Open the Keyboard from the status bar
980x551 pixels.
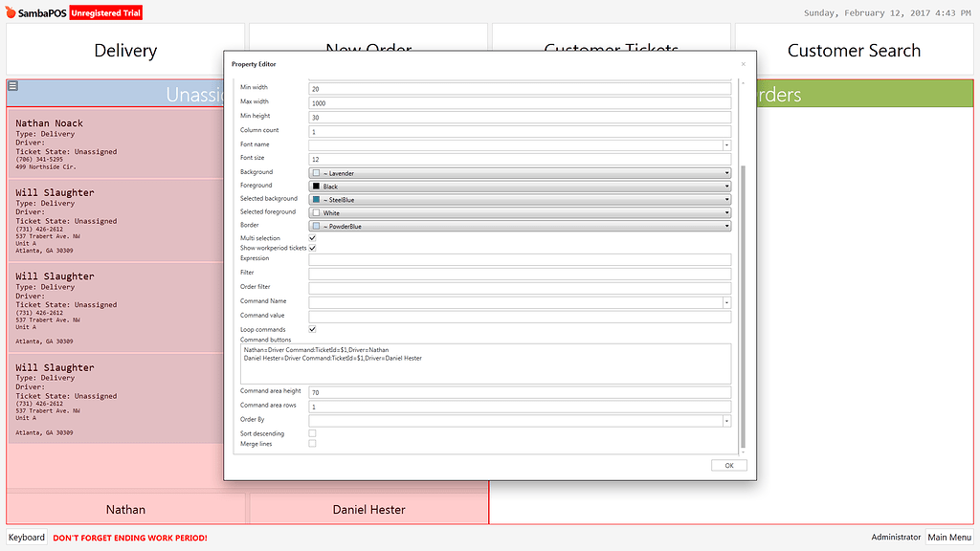point(26,537)
